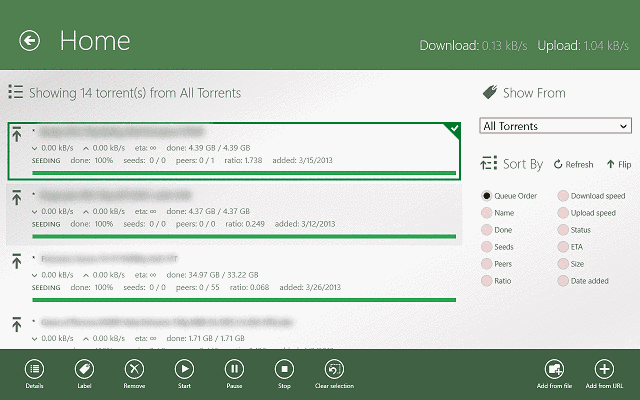Click the "Showing 14 torrent(s) from All Torrents" heading
Viewport: 640px width, 400px height.
135,93
